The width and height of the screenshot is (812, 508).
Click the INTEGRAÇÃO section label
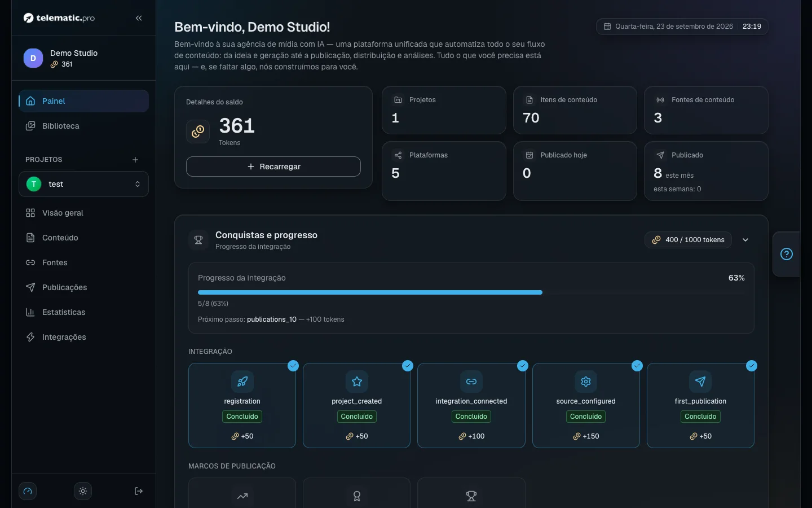click(x=210, y=352)
